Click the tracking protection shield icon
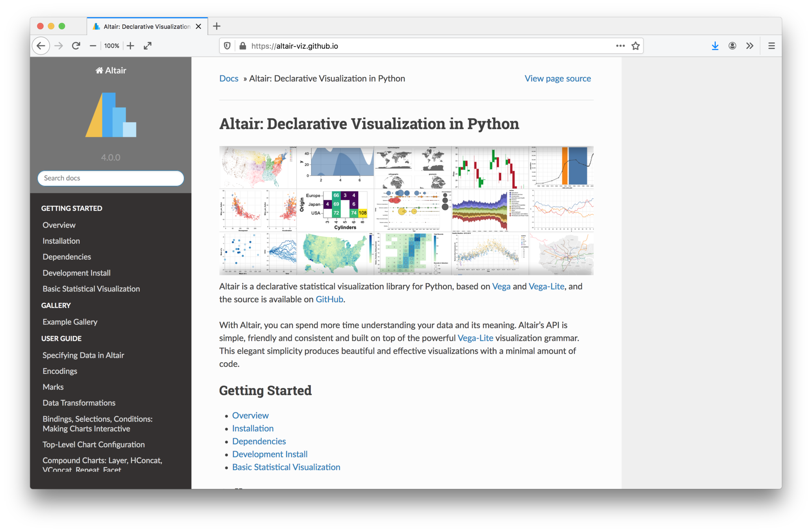812x532 pixels. 227,46
